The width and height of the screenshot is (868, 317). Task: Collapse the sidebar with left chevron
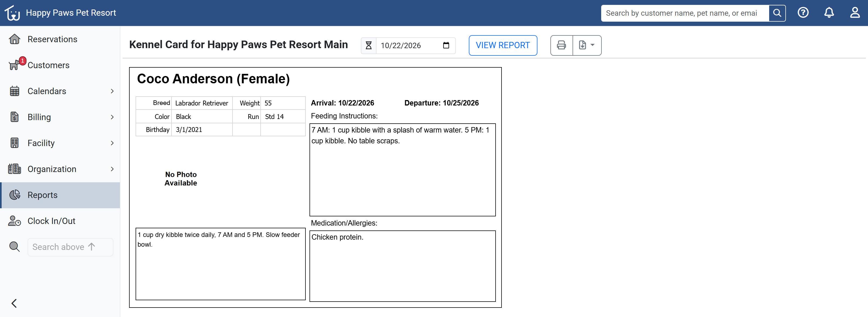pos(14,303)
